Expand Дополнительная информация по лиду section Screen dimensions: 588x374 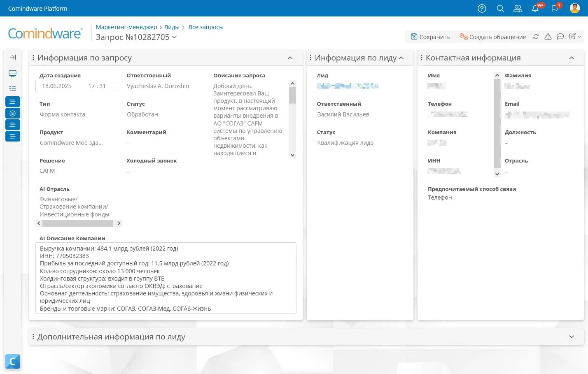pos(571,337)
